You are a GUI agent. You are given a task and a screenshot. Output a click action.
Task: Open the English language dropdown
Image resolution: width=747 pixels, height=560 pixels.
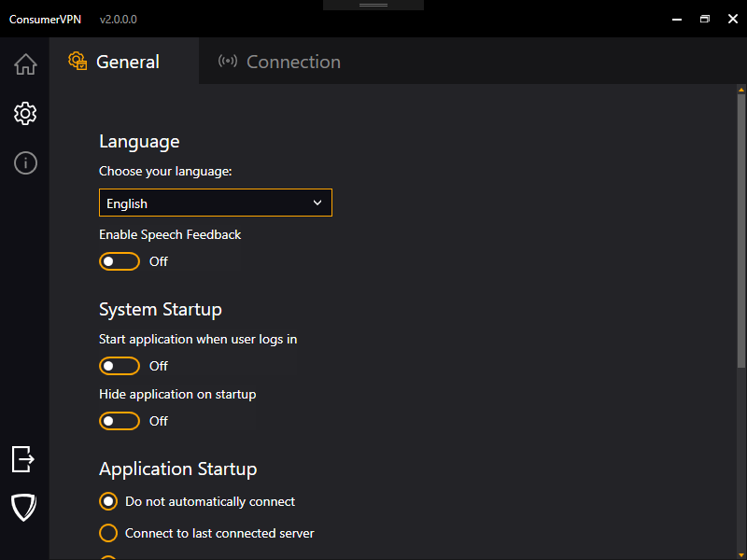click(x=216, y=203)
